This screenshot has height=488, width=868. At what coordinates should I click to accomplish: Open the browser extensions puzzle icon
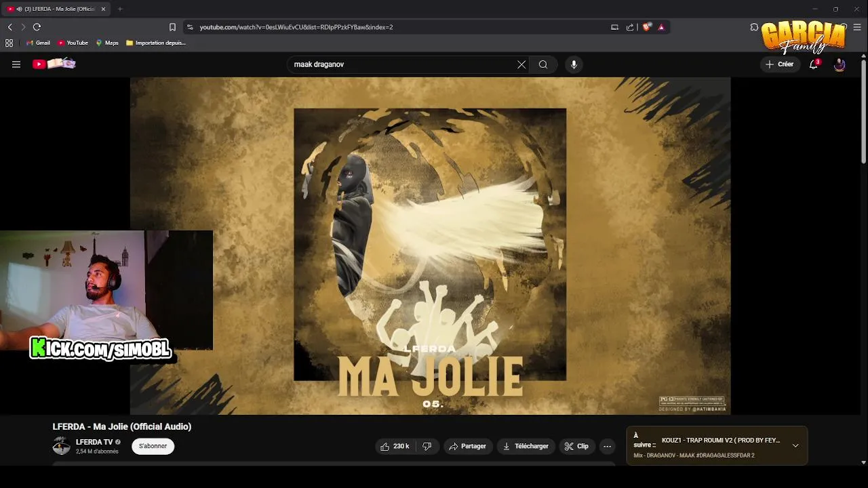pyautogui.click(x=754, y=27)
